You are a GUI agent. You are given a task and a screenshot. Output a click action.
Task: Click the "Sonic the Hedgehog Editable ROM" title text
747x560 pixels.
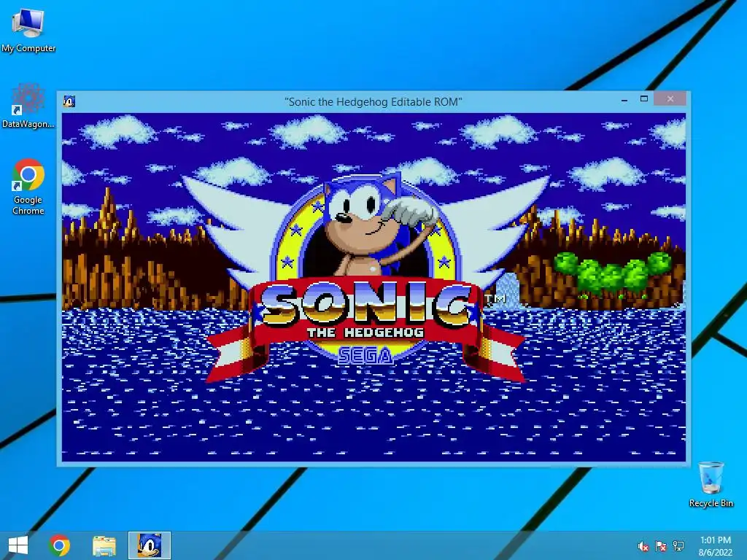coord(373,102)
